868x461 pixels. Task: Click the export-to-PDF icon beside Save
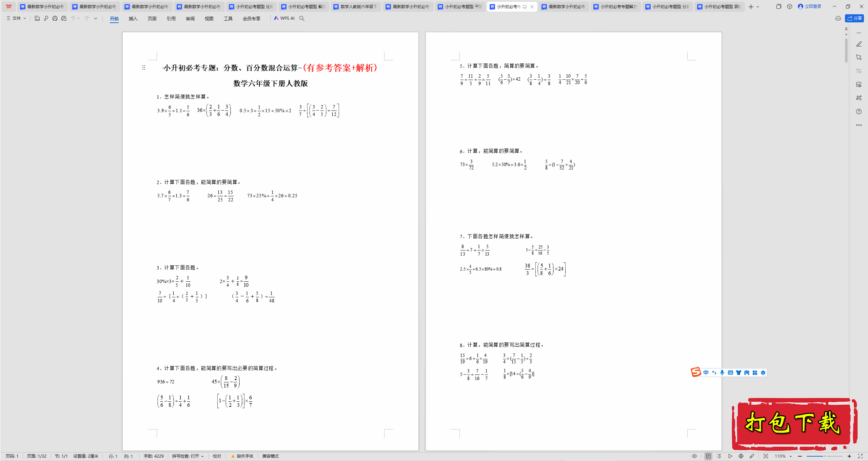pyautogui.click(x=46, y=18)
